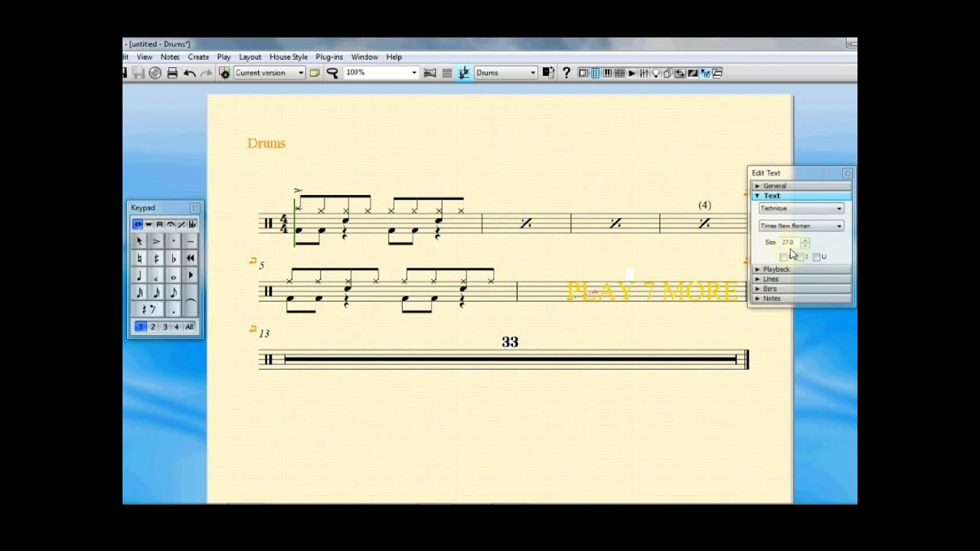Open the Play menu
This screenshot has height=551, width=980.
click(x=224, y=57)
